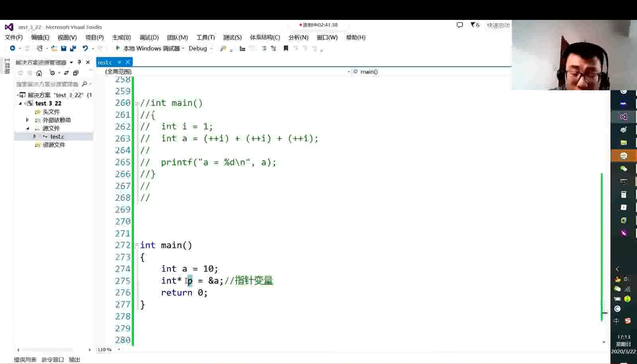637x364 pixels.
Task: Click the Undo arrow icon
Action: click(85, 48)
